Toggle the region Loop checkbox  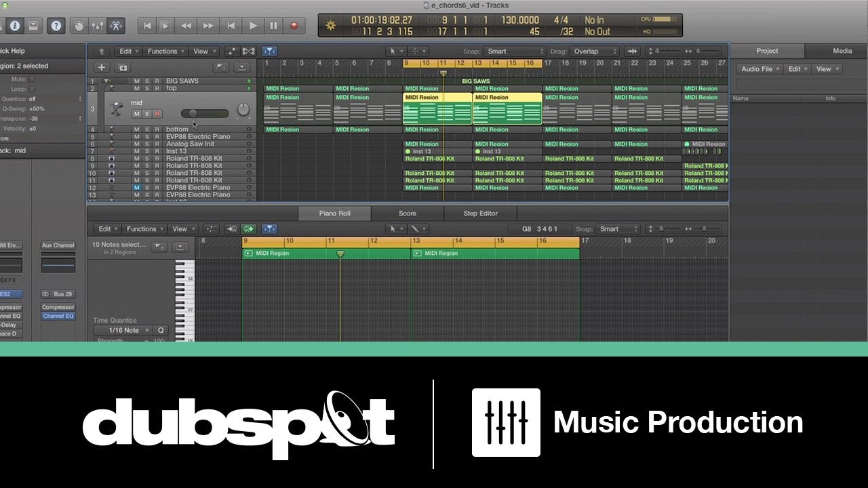(32, 89)
